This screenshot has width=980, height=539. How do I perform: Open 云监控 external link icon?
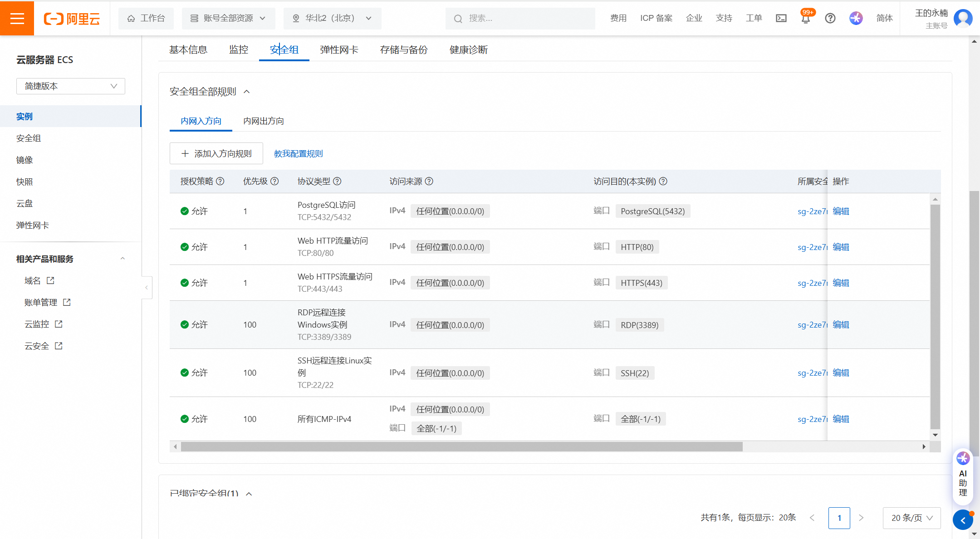[59, 324]
